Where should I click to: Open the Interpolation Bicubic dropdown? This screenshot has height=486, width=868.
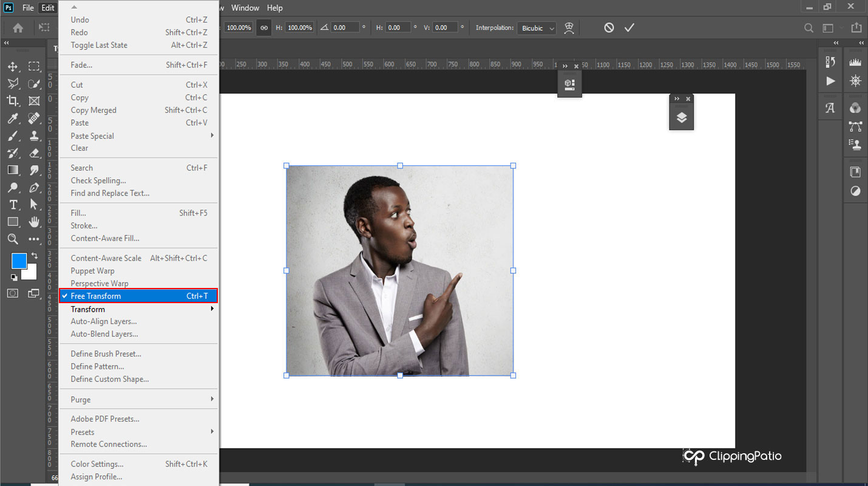tap(537, 28)
